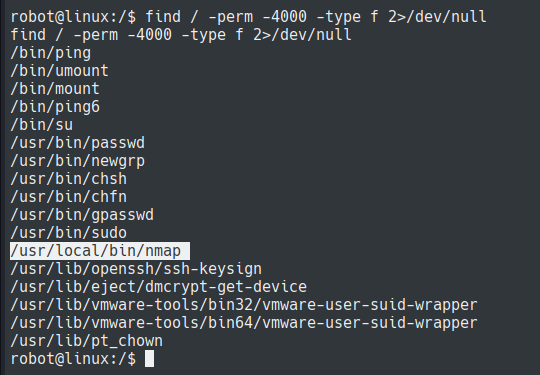Click the /usr/bin/gpasswd path
This screenshot has width=540, height=375.
tap(82, 215)
